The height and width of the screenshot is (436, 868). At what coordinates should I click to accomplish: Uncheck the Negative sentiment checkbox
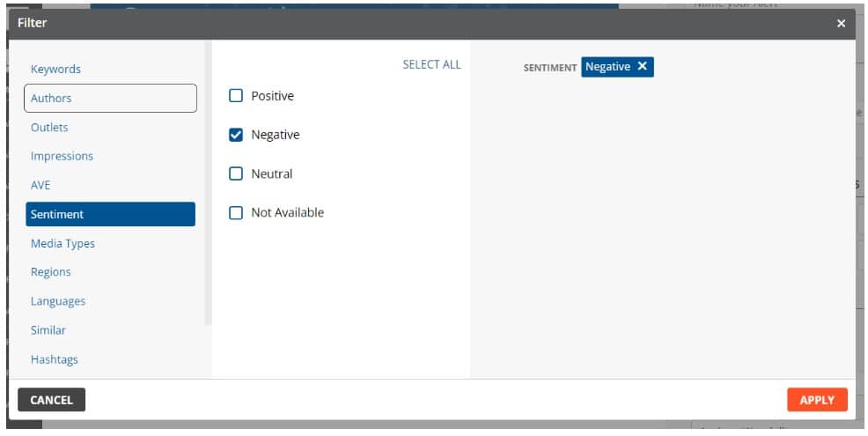point(236,136)
